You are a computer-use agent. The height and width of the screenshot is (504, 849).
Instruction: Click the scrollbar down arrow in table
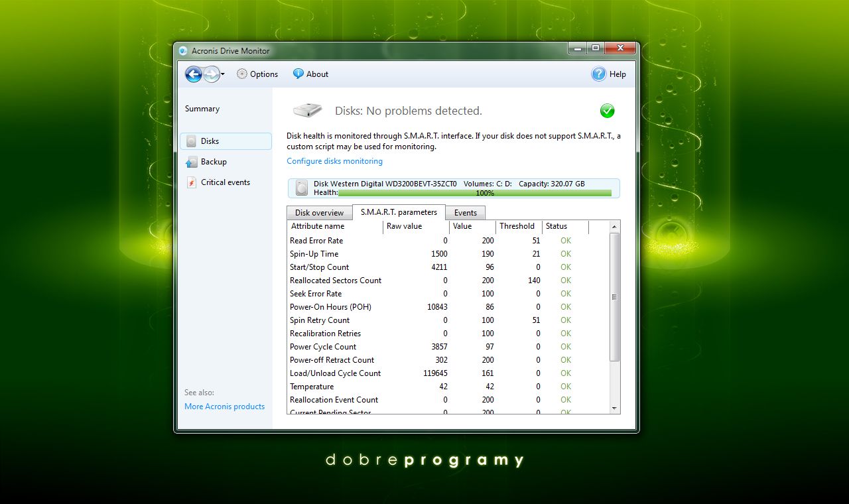click(614, 408)
